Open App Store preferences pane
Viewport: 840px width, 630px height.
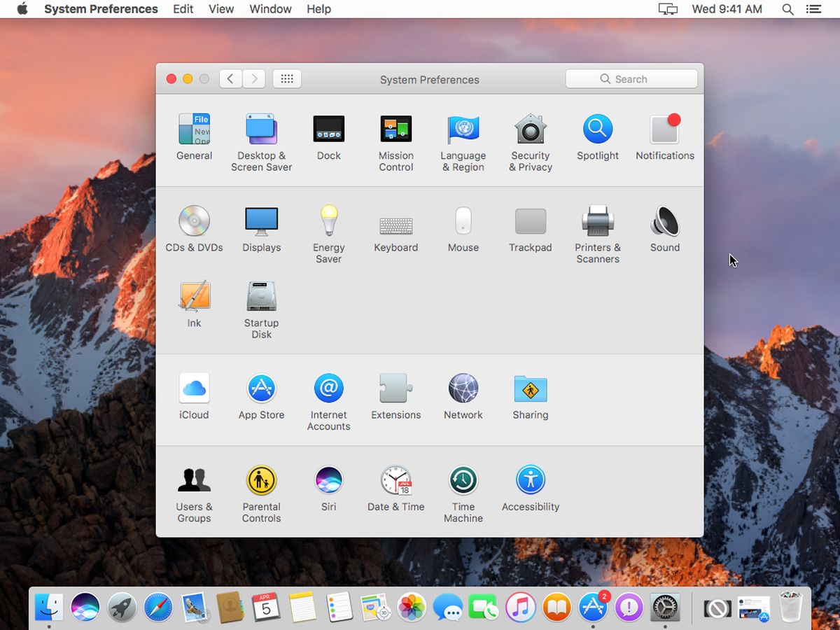(261, 397)
